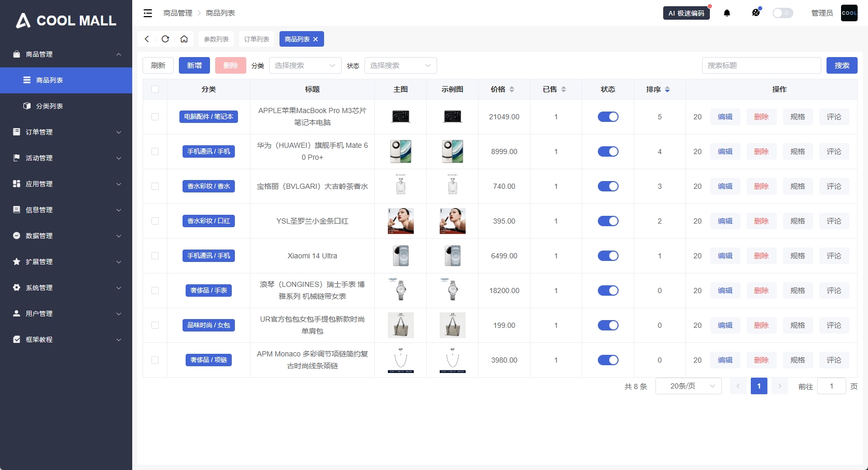The image size is (868, 470).
Task: Click the 新增 button
Action: [194, 65]
